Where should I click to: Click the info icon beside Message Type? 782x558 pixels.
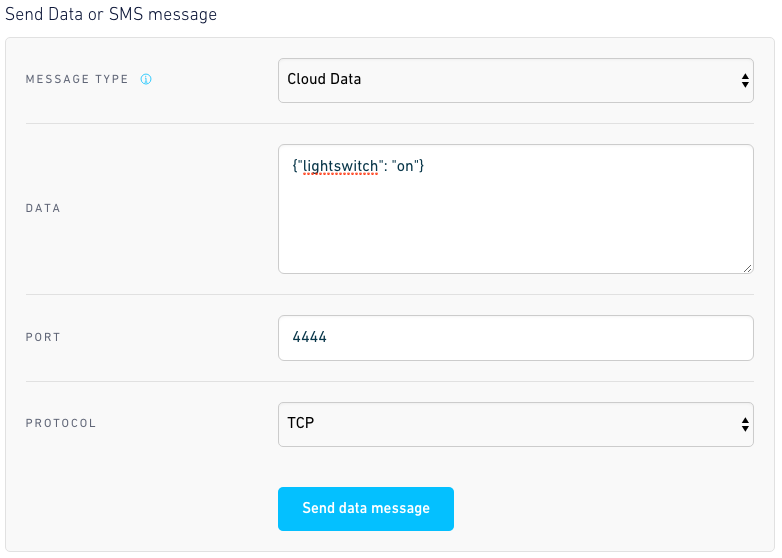(146, 79)
